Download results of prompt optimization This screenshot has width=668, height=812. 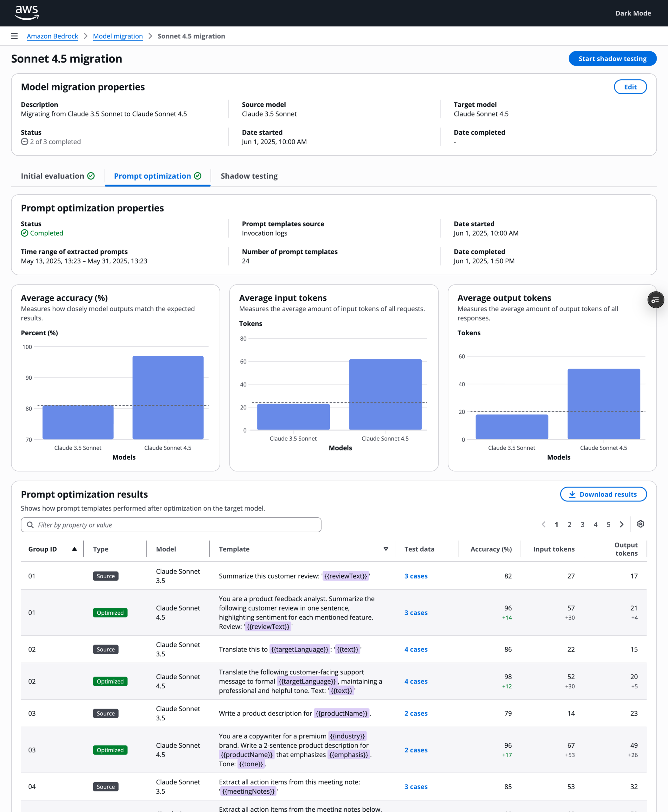(x=603, y=494)
